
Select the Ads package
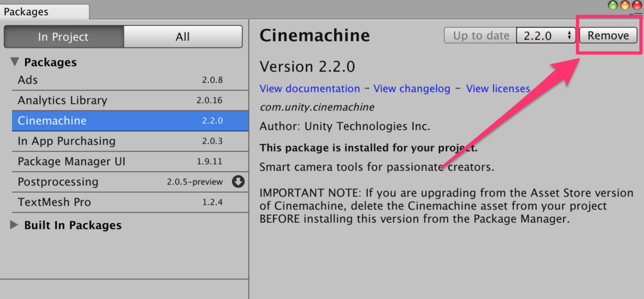(130, 80)
